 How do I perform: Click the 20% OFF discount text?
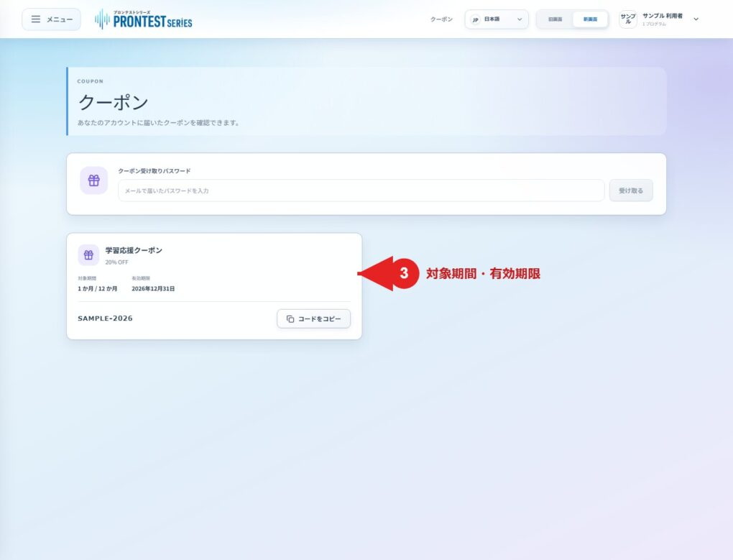(116, 262)
